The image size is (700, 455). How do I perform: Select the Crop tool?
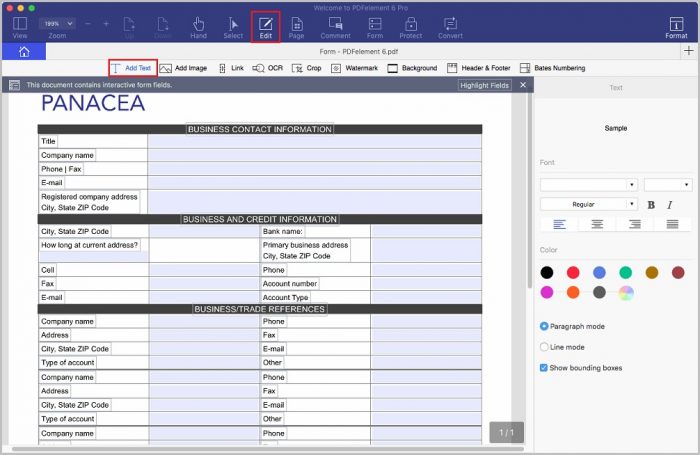tap(307, 68)
